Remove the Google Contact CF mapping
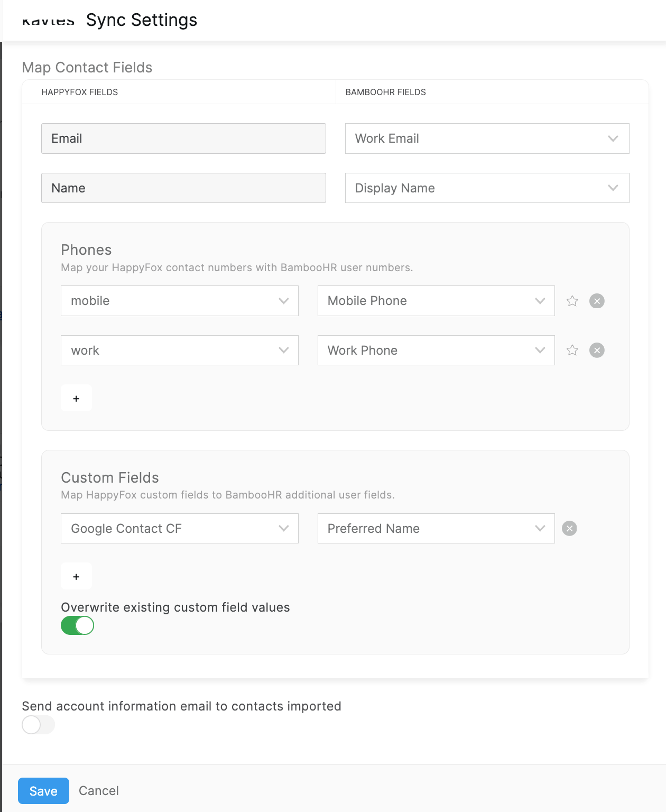The image size is (666, 812). click(x=569, y=528)
